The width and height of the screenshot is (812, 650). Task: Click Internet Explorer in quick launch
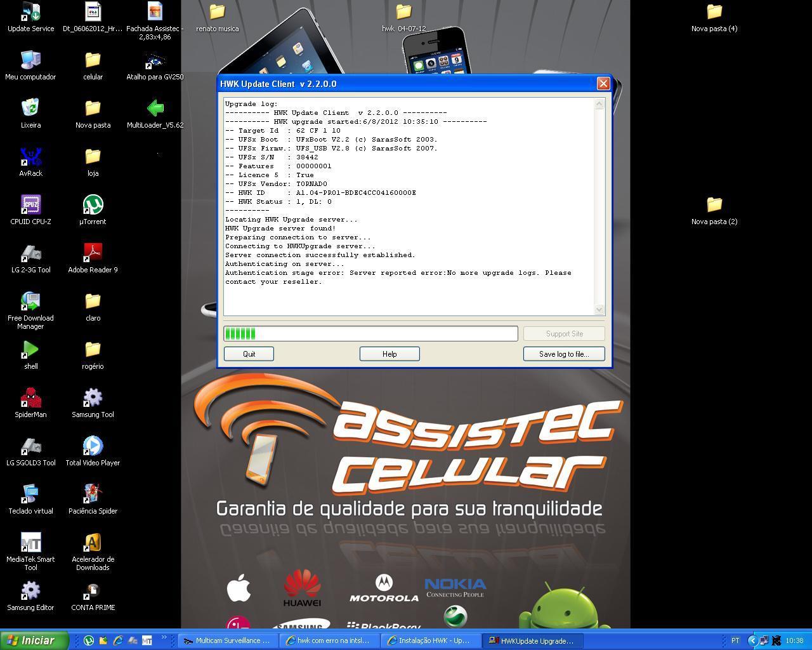click(118, 640)
